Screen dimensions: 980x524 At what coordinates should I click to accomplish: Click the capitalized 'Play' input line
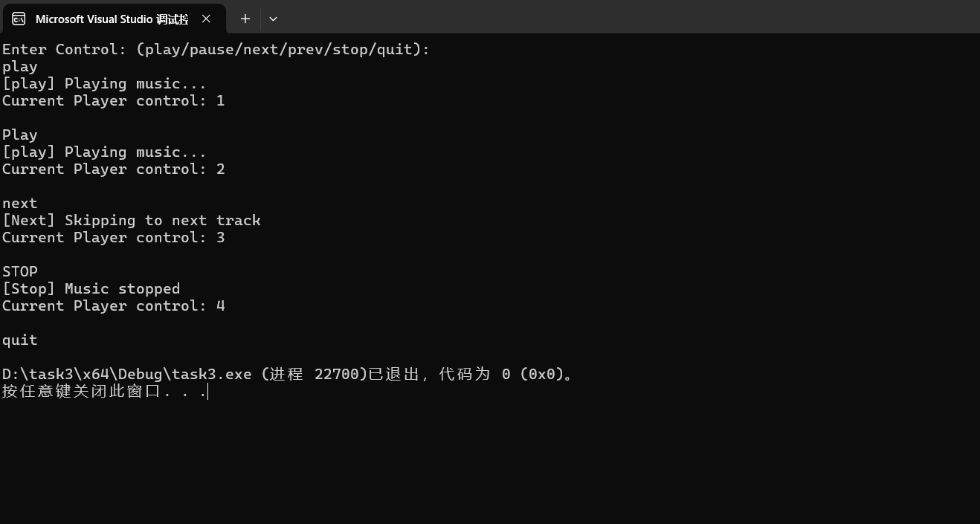(x=20, y=135)
